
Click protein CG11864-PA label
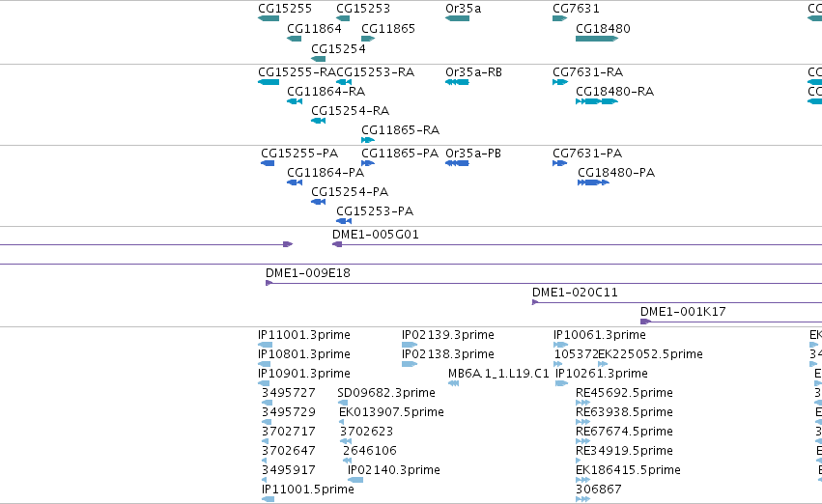(326, 173)
